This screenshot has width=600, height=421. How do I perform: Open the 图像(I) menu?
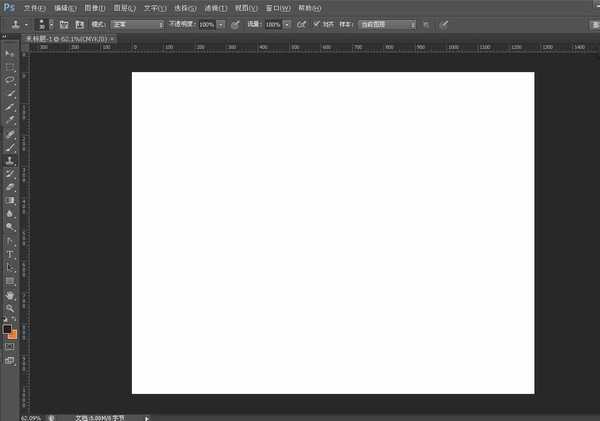pyautogui.click(x=95, y=7)
